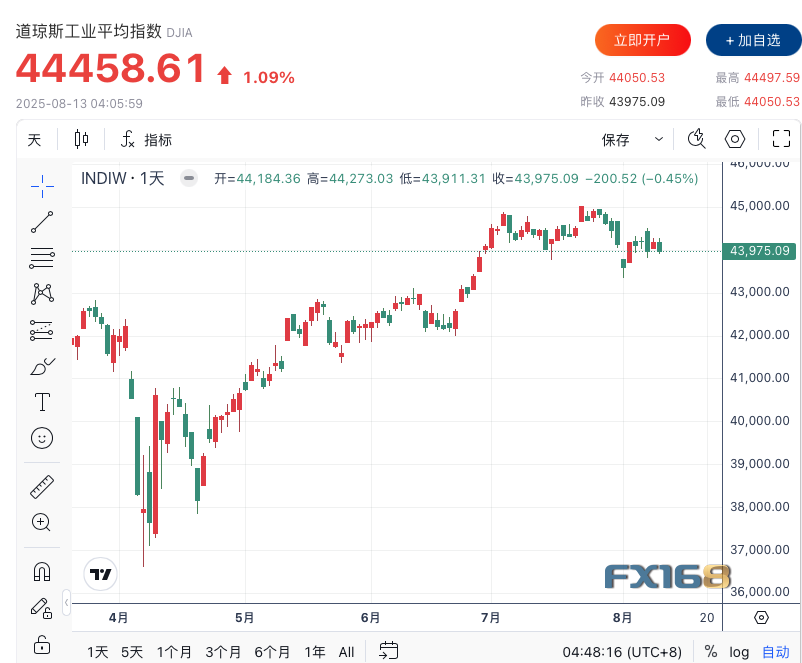
Task: Enter fullscreen chart mode
Action: [781, 140]
